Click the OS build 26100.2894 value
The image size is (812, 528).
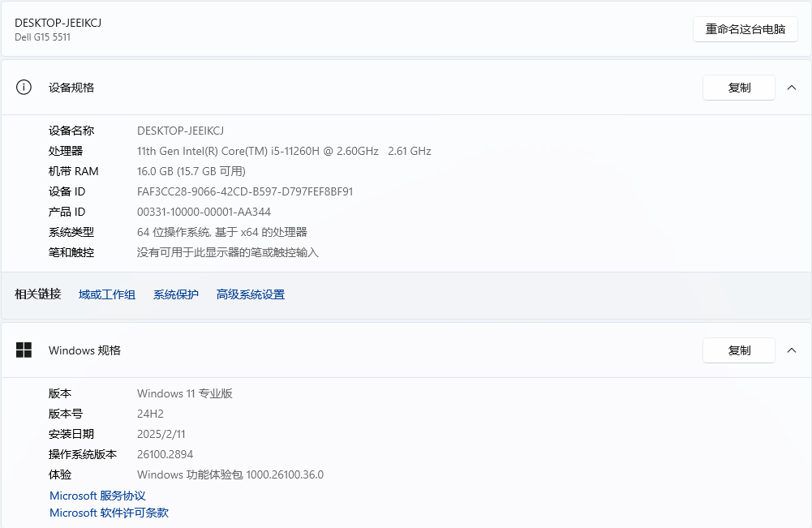click(x=165, y=454)
